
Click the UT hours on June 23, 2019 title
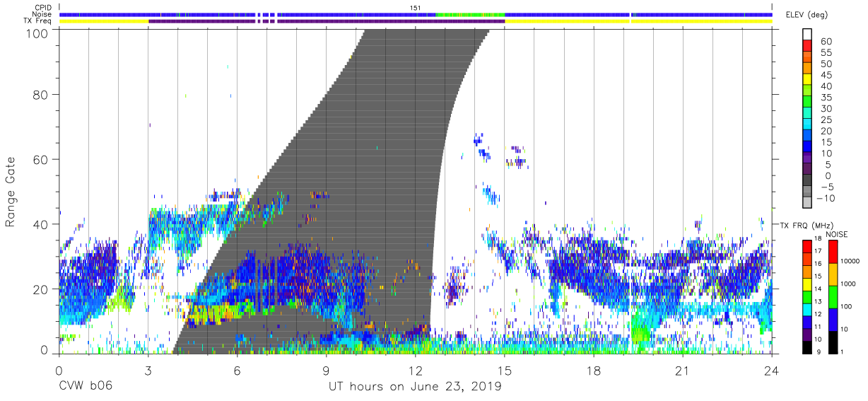(416, 387)
